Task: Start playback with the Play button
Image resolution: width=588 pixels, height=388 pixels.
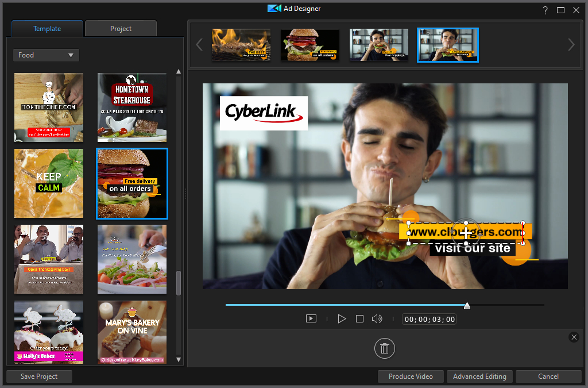Action: pos(342,319)
